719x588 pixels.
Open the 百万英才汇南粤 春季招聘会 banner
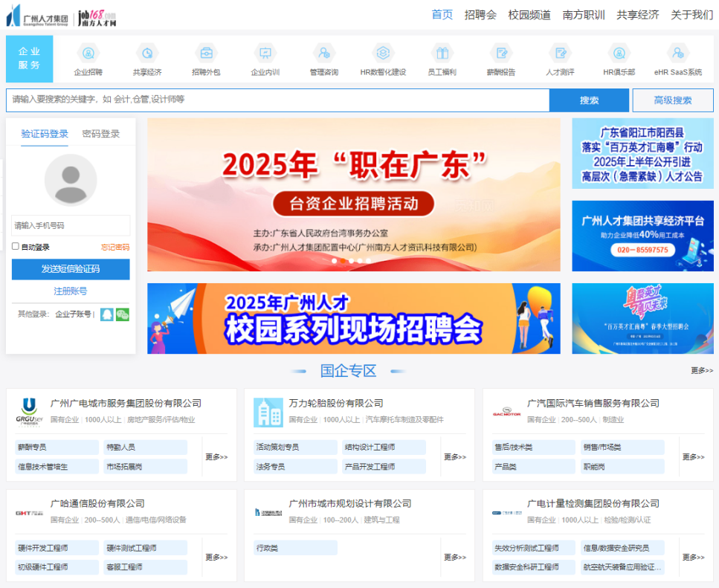tap(642, 318)
